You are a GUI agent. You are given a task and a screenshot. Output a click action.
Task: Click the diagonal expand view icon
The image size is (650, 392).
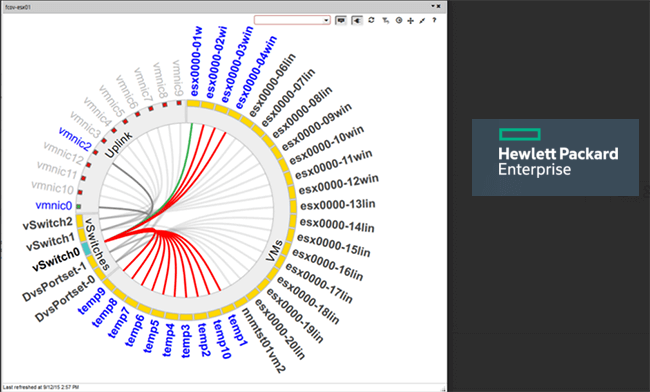422,20
